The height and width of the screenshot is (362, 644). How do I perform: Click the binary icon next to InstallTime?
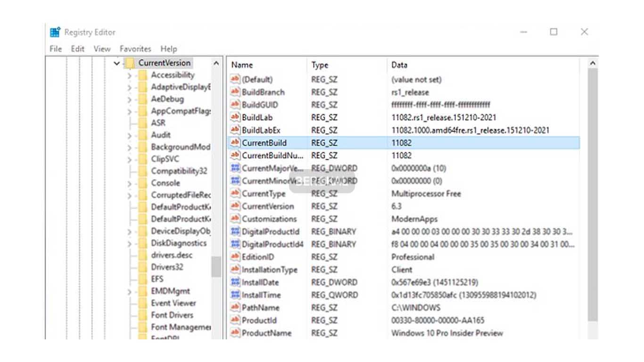point(235,295)
